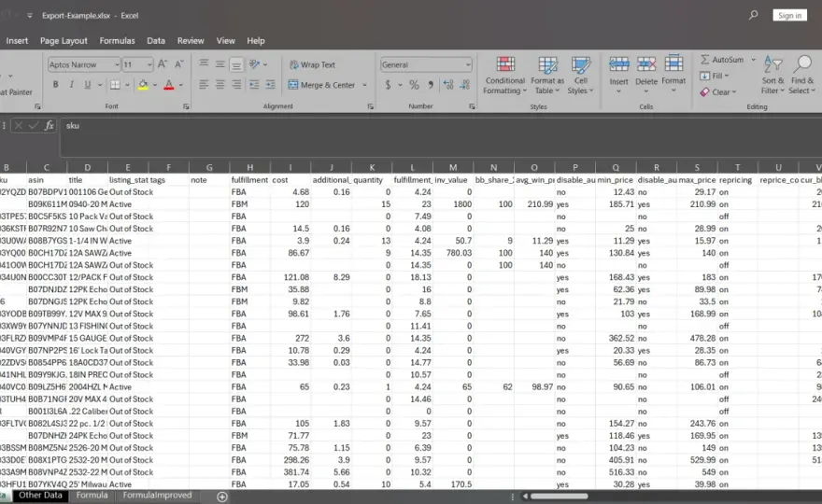Click Merge & Center
This screenshot has width=822, height=504.
point(321,84)
